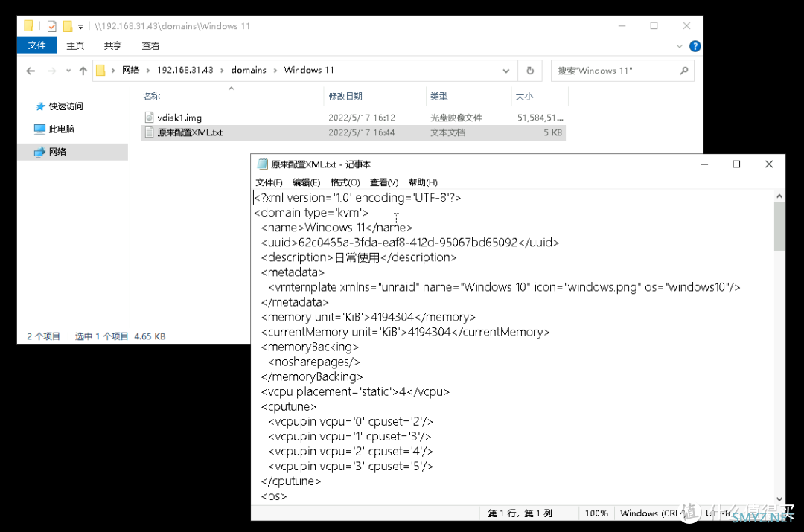Open Notepad 编辑(E) menu
The height and width of the screenshot is (532, 804).
[x=307, y=182]
